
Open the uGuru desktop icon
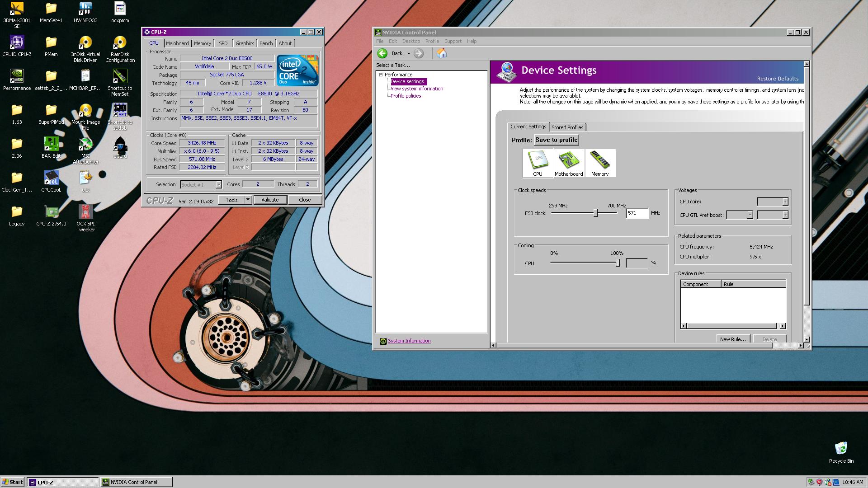pos(120,148)
